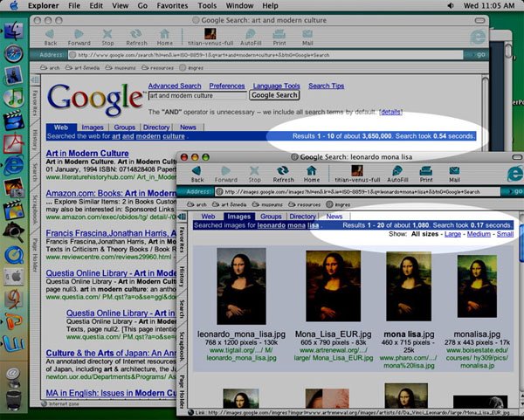Switch to Groups tab in image search results

(x=271, y=217)
